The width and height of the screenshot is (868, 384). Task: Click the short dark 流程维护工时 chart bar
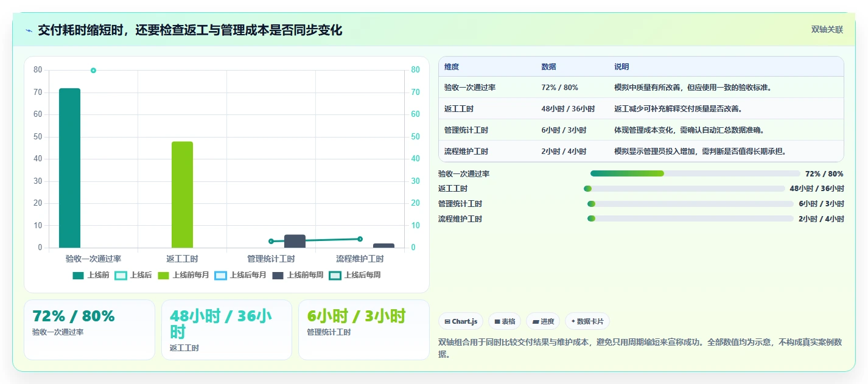(x=383, y=245)
